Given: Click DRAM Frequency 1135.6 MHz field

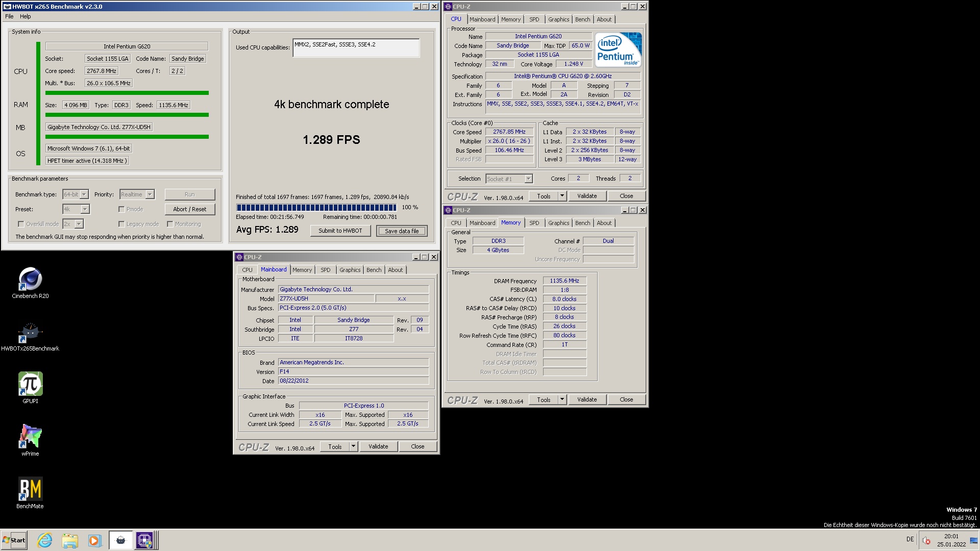Looking at the screenshot, I should [x=565, y=281].
